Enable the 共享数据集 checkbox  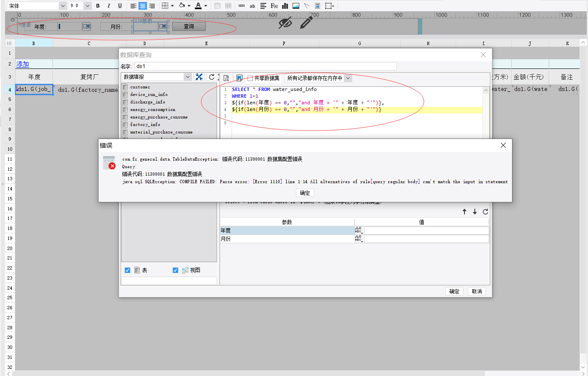coord(250,78)
